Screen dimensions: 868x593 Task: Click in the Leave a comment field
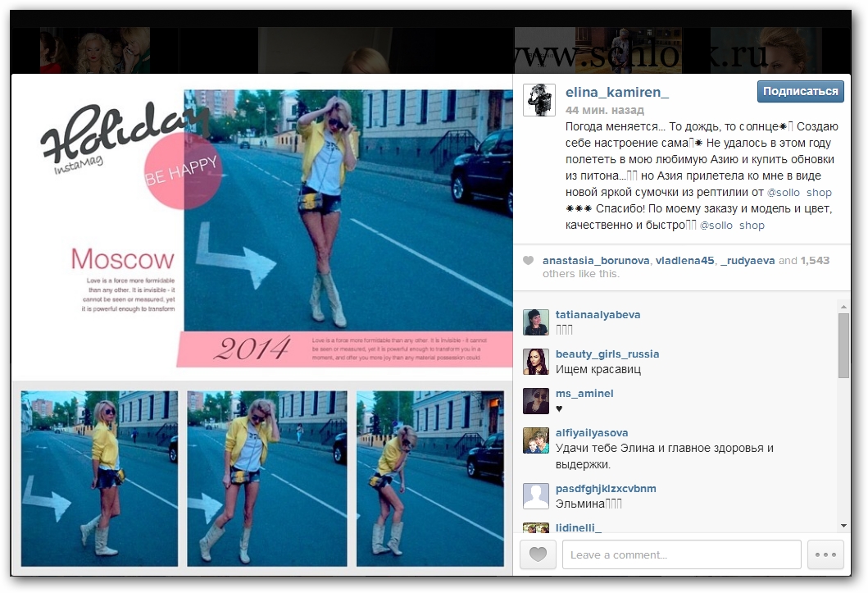[x=681, y=555]
